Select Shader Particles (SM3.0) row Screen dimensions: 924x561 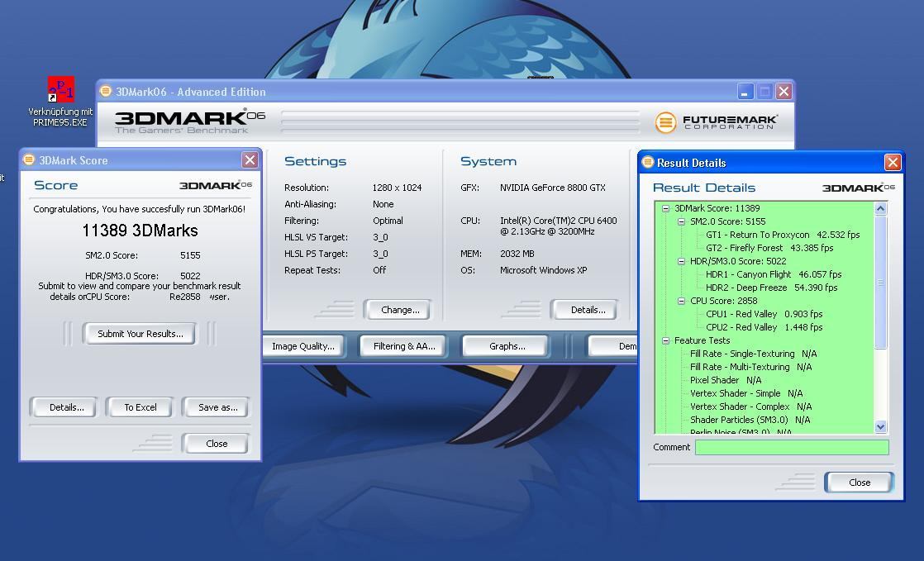pyautogui.click(x=750, y=421)
